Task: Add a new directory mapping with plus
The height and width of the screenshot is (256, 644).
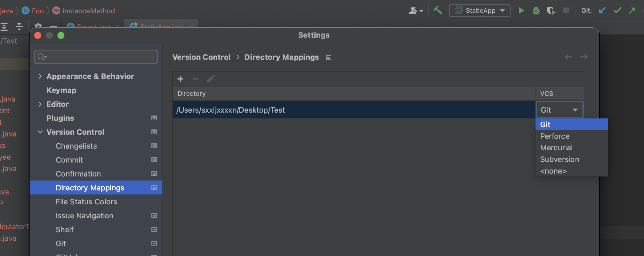Action: [x=180, y=79]
